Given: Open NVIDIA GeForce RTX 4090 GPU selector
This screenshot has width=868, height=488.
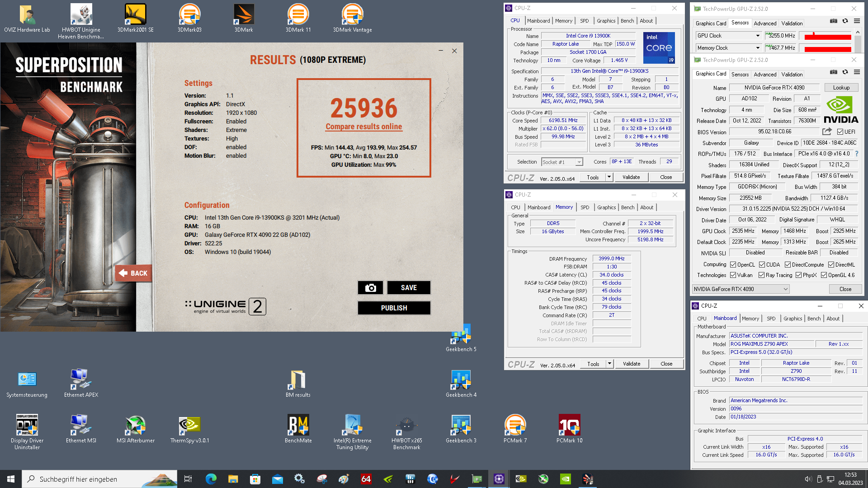Looking at the screenshot, I should click(x=741, y=289).
